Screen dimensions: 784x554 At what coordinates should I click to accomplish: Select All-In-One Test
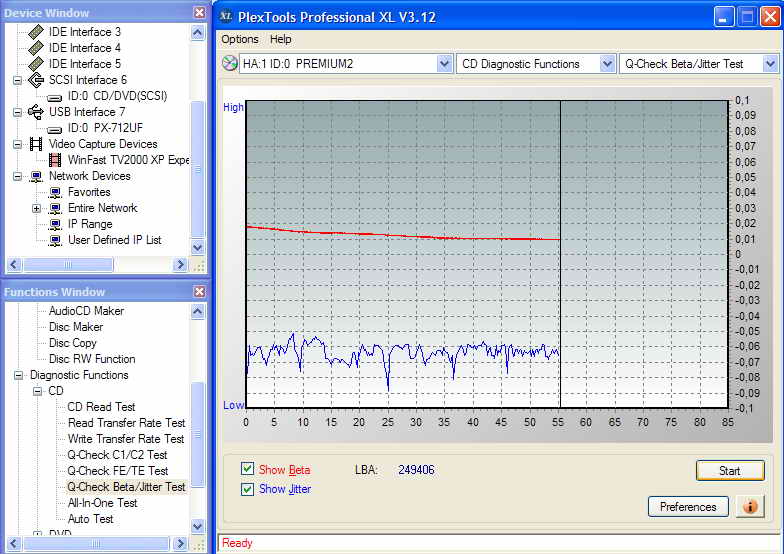[x=102, y=503]
